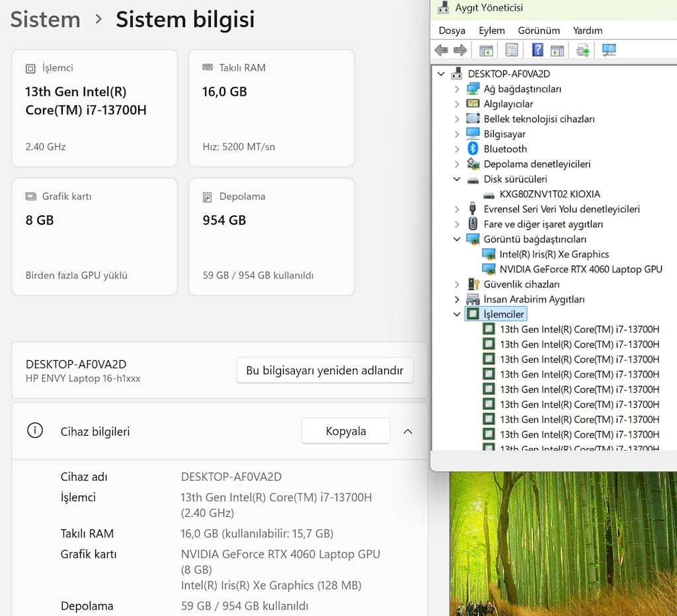Open the Yardım menu
The width and height of the screenshot is (677, 616).
(588, 30)
